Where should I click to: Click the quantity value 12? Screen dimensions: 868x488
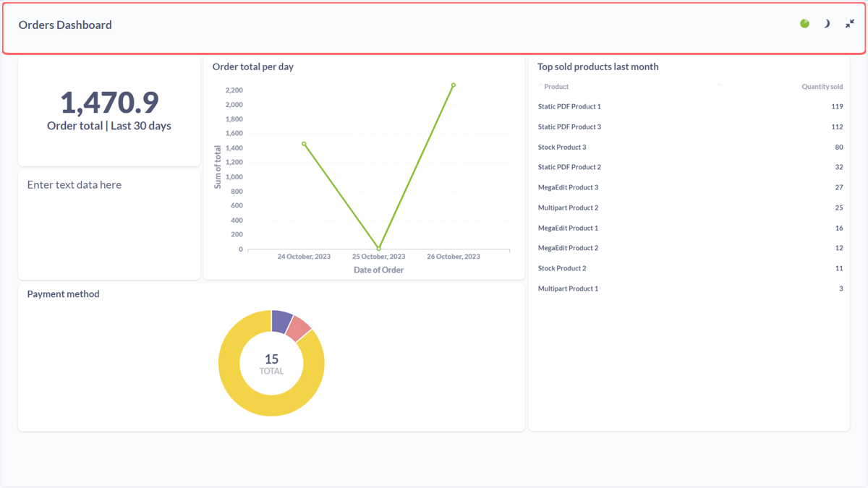839,248
